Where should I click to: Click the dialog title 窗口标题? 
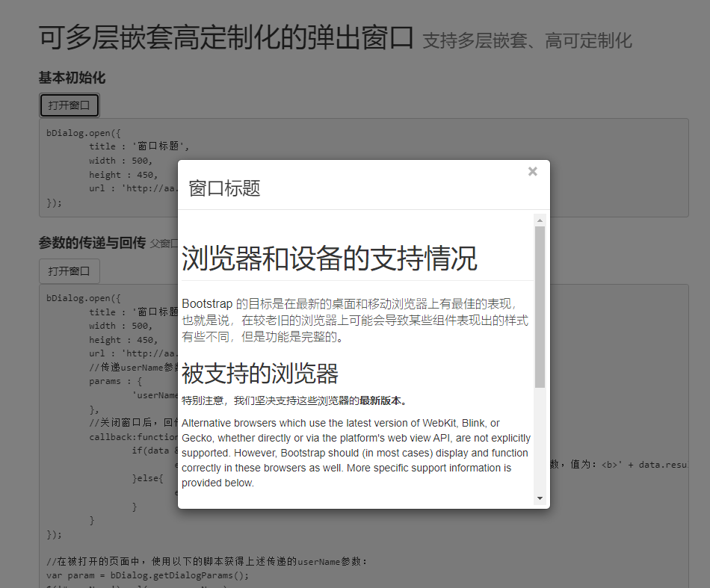[x=225, y=188]
